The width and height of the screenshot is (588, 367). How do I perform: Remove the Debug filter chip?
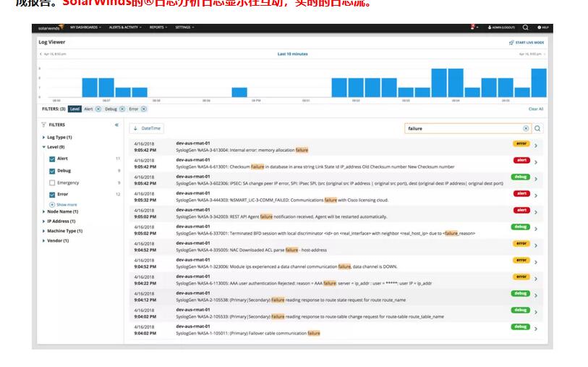[x=122, y=109]
